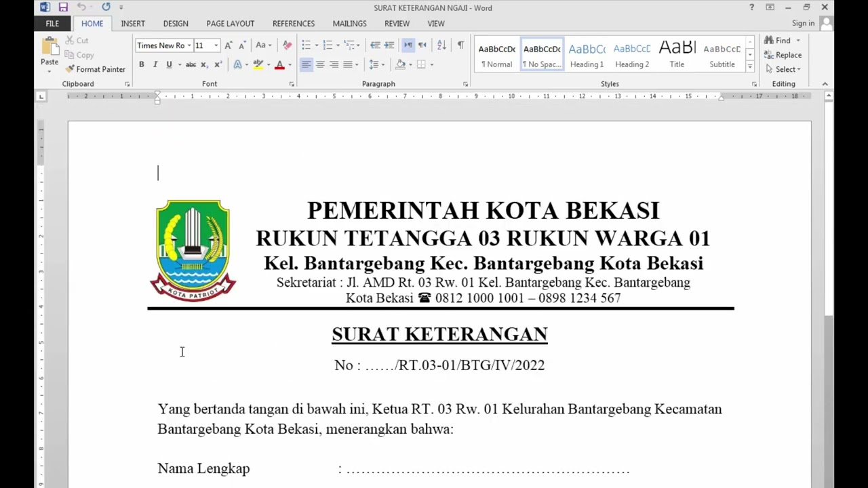This screenshot has width=868, height=488.
Task: Apply the No Spacing style
Action: coord(542,55)
